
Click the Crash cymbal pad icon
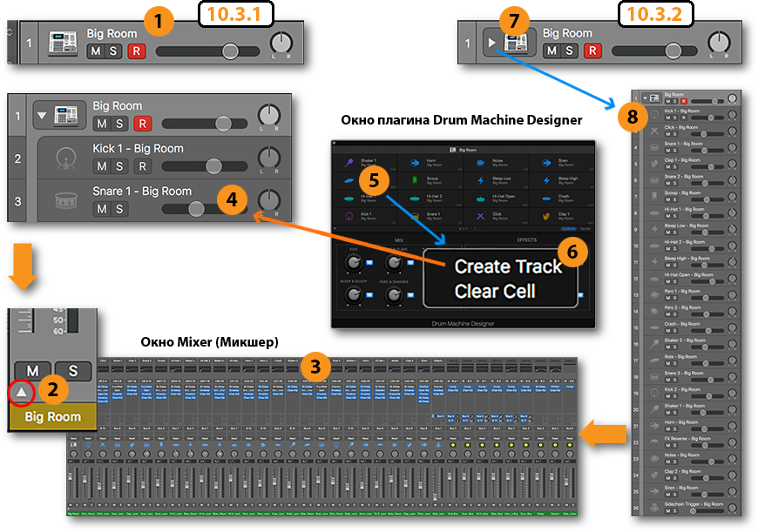pos(546,199)
